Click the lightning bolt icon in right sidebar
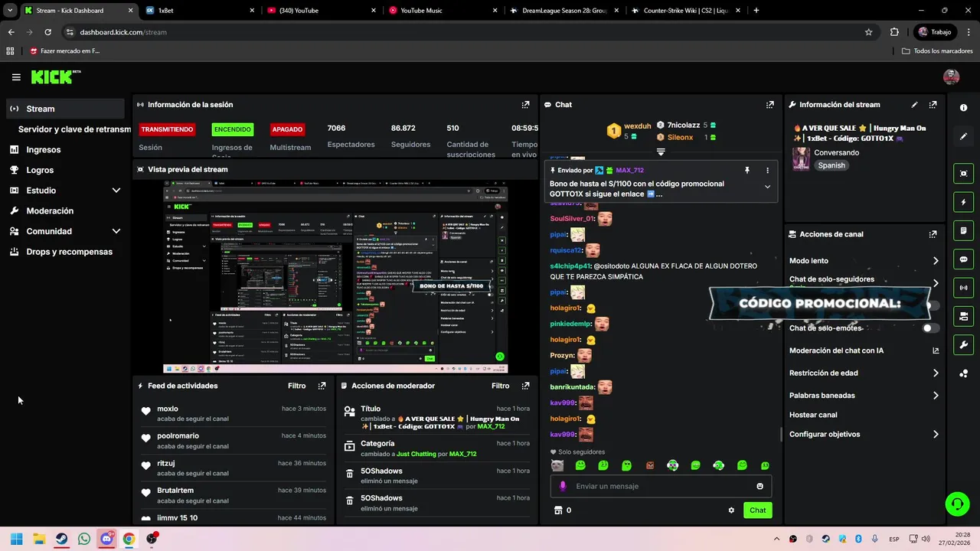This screenshot has height=551, width=980. (x=963, y=202)
